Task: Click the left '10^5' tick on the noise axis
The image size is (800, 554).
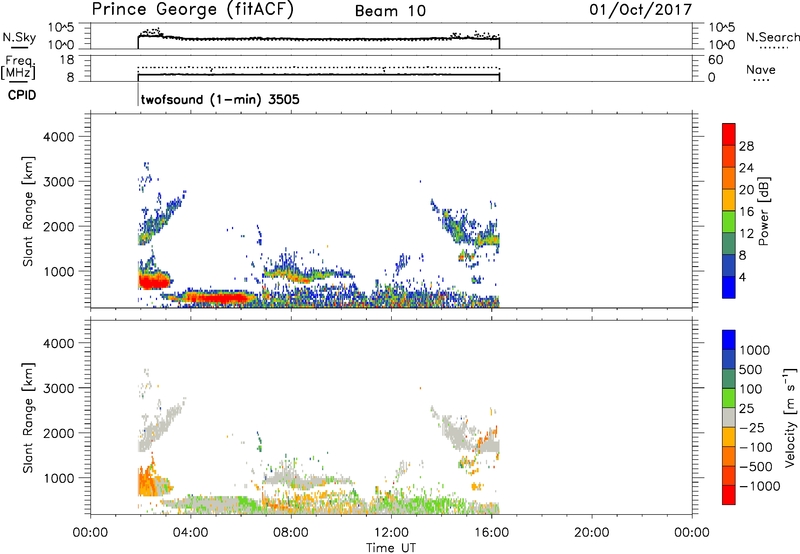Action: (x=61, y=27)
